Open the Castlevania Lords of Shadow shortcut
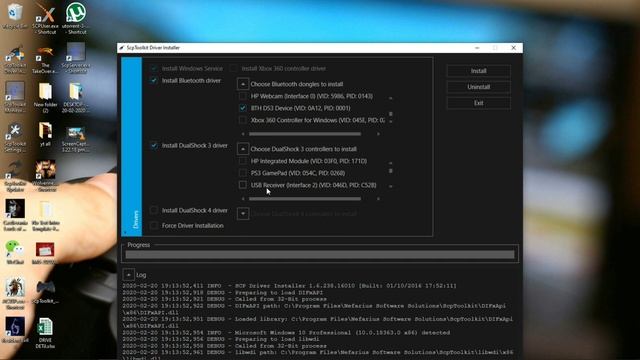Screen dimensions: 640x360 (x=15, y=215)
